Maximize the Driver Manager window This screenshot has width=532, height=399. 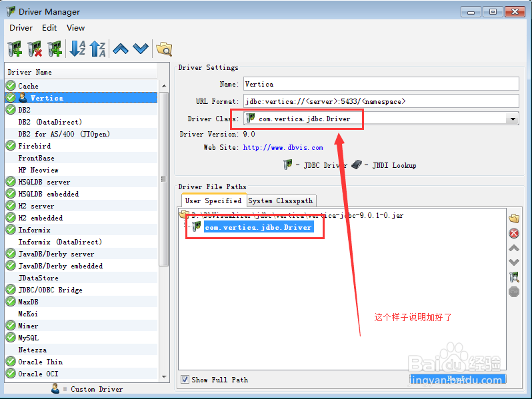click(493, 12)
